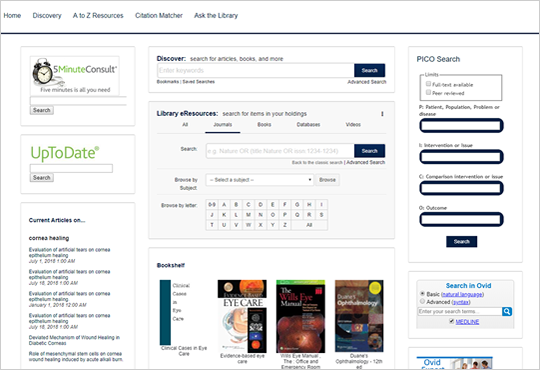Open the Discover Advanced Search link
Image resolution: width=540 pixels, height=370 pixels.
[367, 82]
